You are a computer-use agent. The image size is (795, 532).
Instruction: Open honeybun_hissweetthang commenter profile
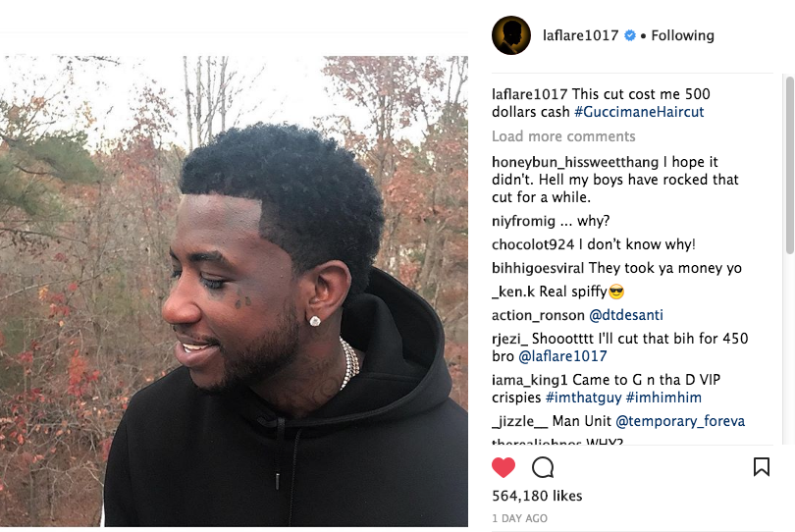(575, 162)
